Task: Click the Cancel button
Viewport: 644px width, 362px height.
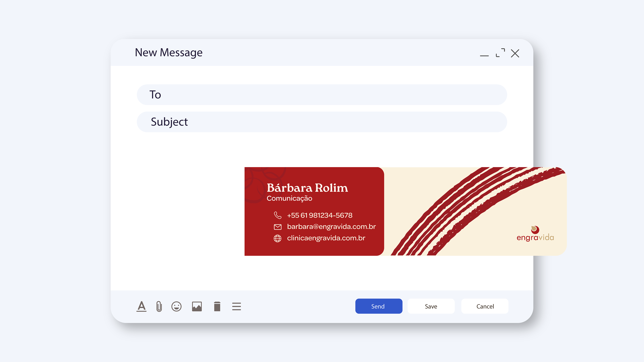Action: pos(485,306)
